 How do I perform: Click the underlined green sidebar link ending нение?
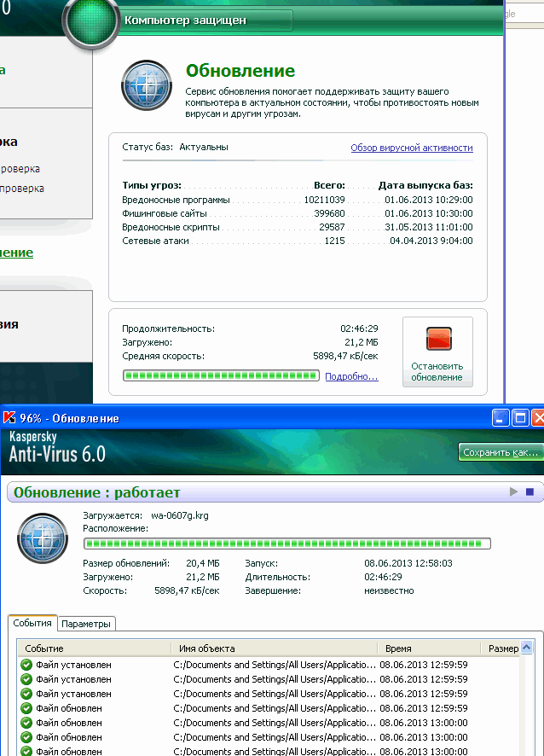(x=16, y=253)
